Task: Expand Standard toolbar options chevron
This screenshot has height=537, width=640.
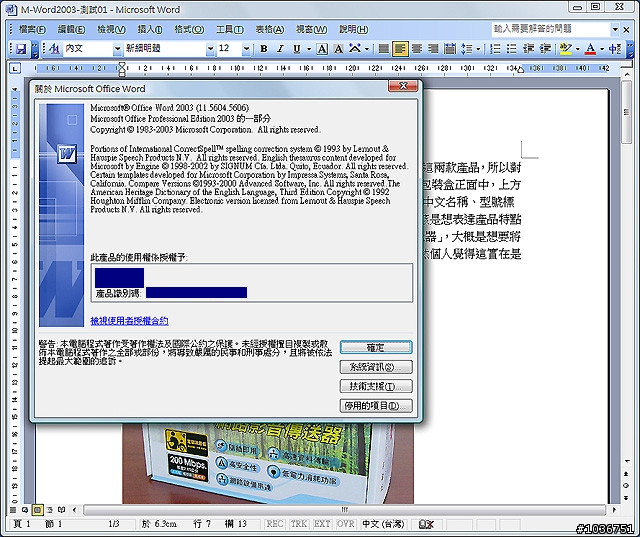Action: (36, 49)
